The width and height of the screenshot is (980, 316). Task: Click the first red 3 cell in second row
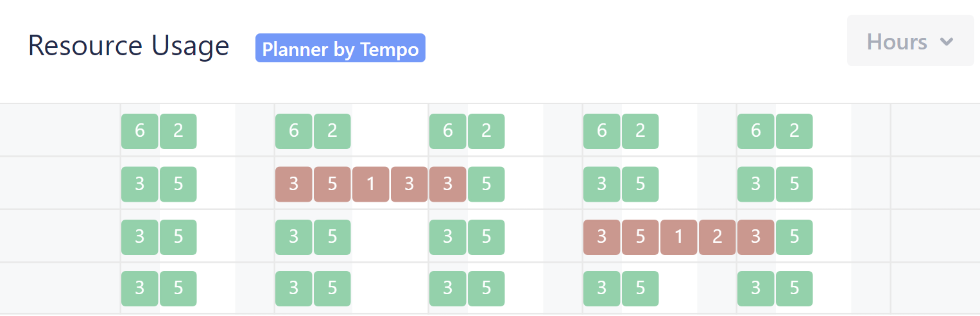tap(293, 184)
